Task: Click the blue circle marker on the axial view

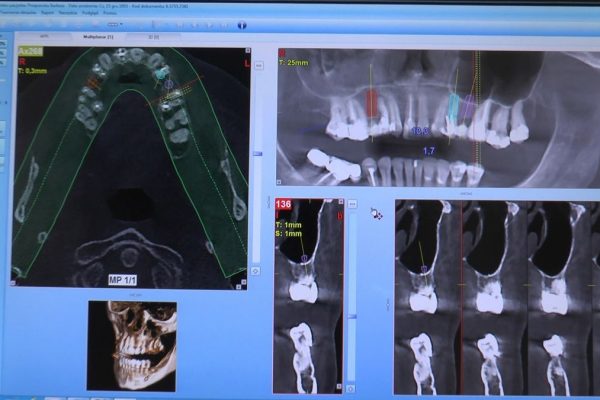Action: coord(169,85)
